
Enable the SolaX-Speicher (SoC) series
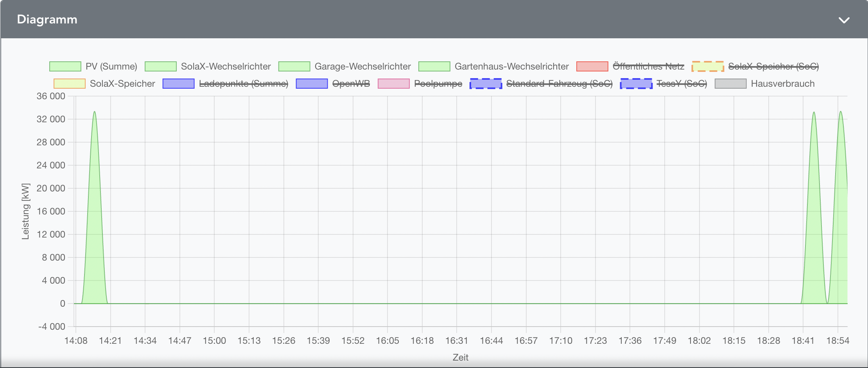[773, 66]
